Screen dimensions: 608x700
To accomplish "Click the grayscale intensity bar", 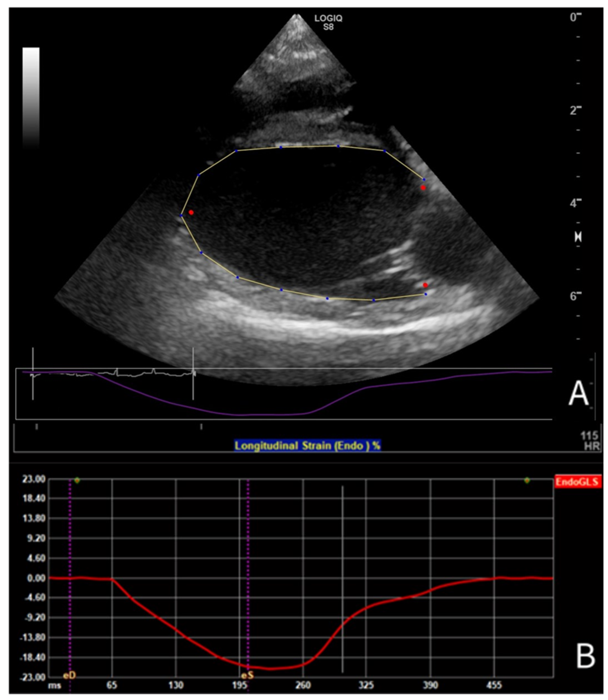I will click(31, 97).
